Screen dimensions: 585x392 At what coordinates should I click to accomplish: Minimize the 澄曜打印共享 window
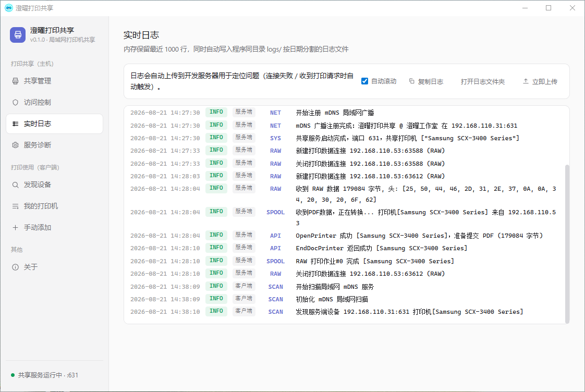[525, 8]
